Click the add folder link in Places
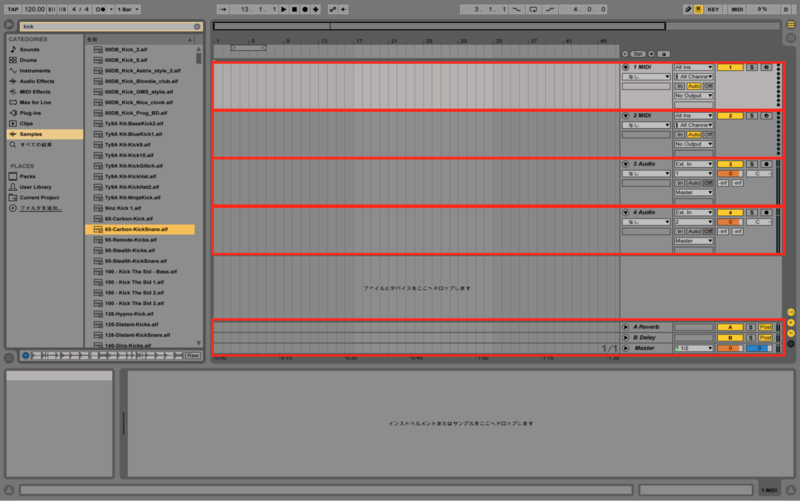Viewport: 800px width, 501px height. coord(40,208)
